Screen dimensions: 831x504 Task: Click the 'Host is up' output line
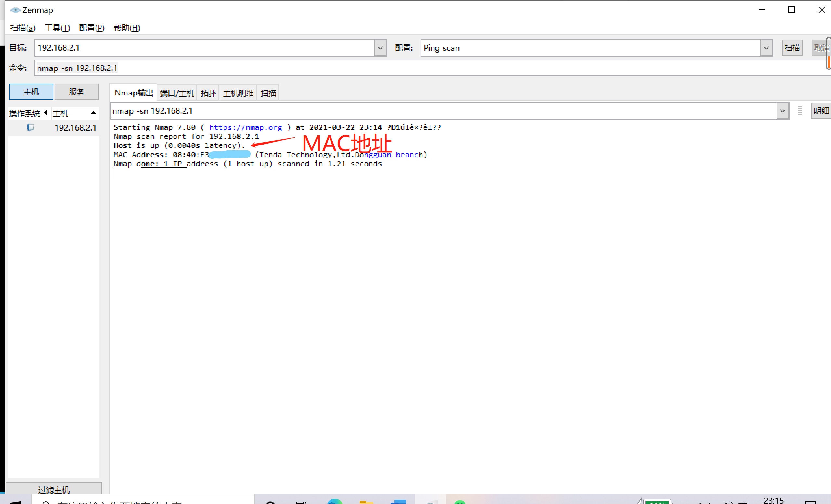(x=179, y=145)
